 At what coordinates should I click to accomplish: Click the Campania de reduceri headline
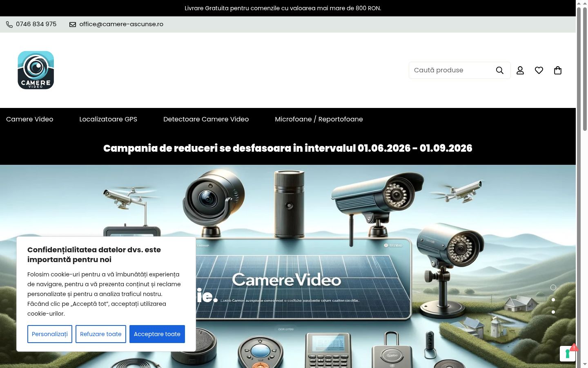[288, 148]
